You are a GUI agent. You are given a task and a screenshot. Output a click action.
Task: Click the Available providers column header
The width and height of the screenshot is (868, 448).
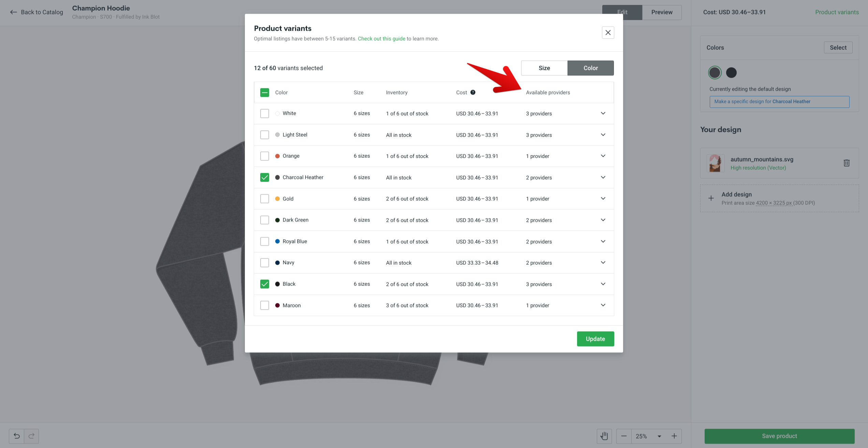pos(548,92)
